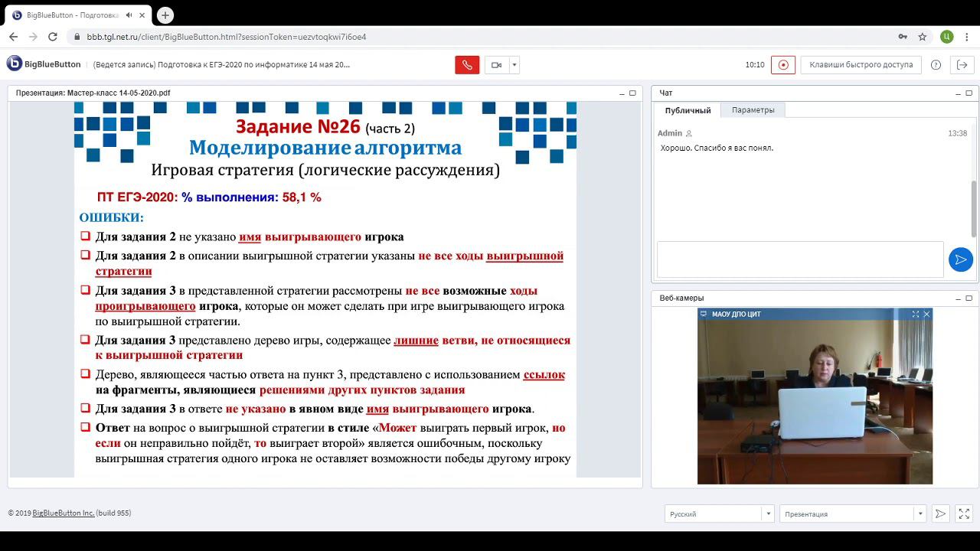Switch to the Параметры chat tab
The height and width of the screenshot is (551, 980).
(x=753, y=110)
